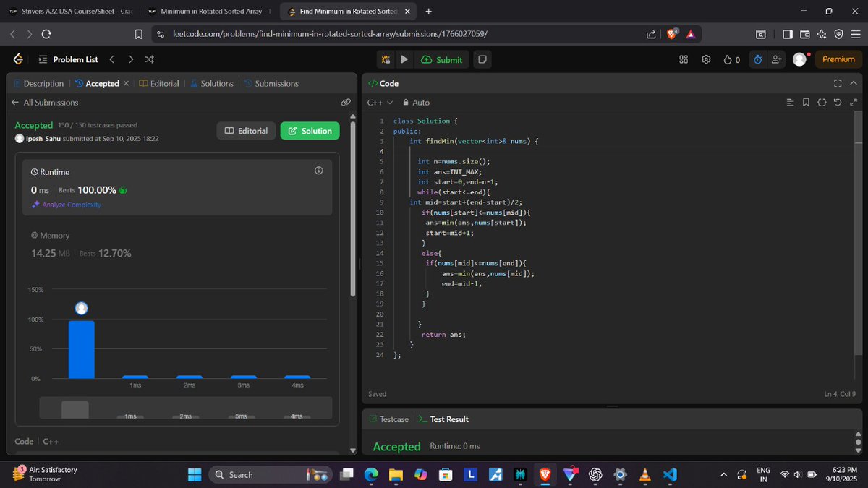Screen dimensions: 868x488
Task: Shuffle to a random problem
Action: click(149, 60)
